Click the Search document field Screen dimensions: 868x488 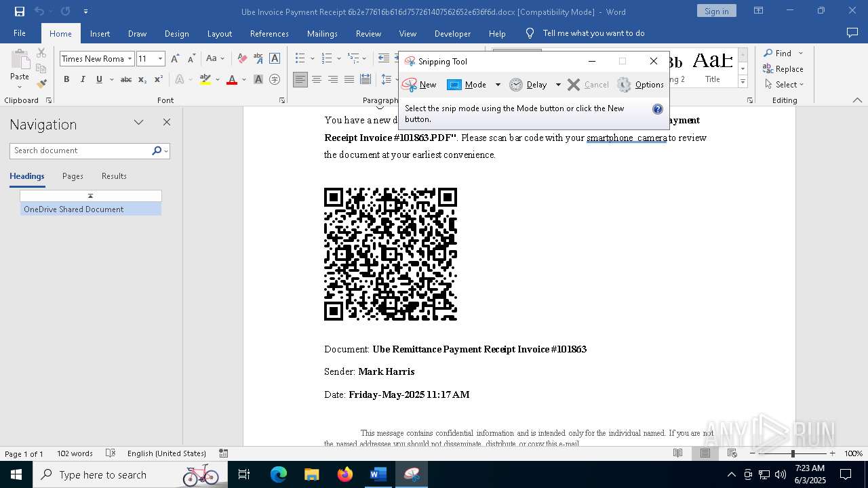pos(81,150)
